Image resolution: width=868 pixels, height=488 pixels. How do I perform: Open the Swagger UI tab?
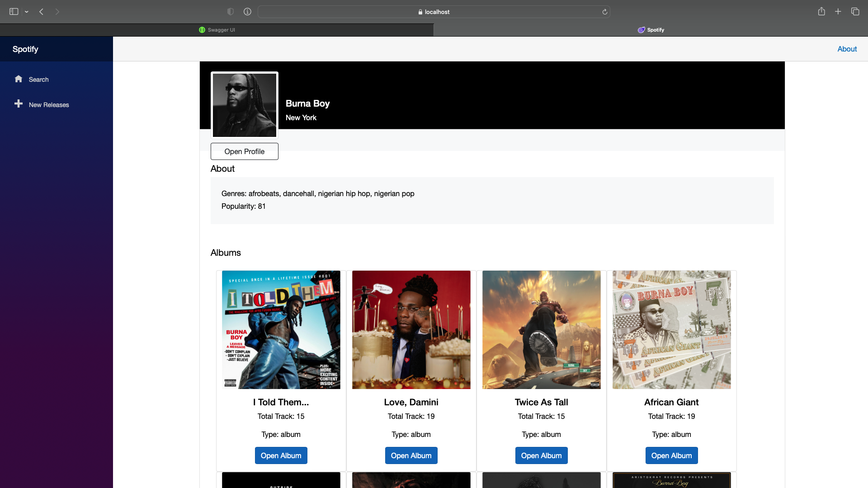[220, 29]
